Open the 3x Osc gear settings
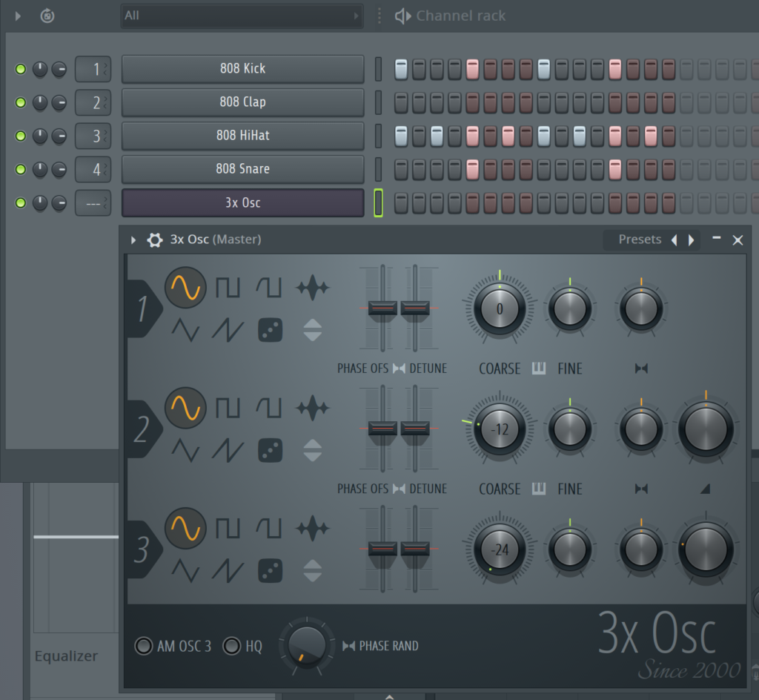 (155, 240)
